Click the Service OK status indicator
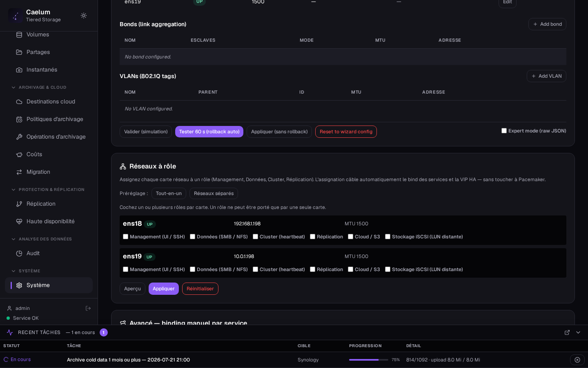This screenshot has height=368, width=588. (x=22, y=318)
